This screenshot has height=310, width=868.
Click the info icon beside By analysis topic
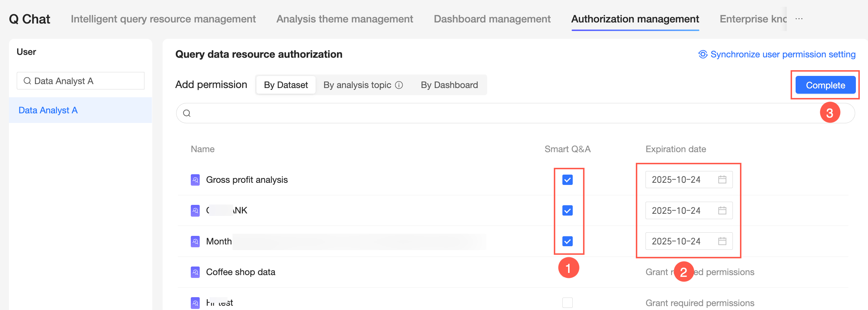coord(399,85)
